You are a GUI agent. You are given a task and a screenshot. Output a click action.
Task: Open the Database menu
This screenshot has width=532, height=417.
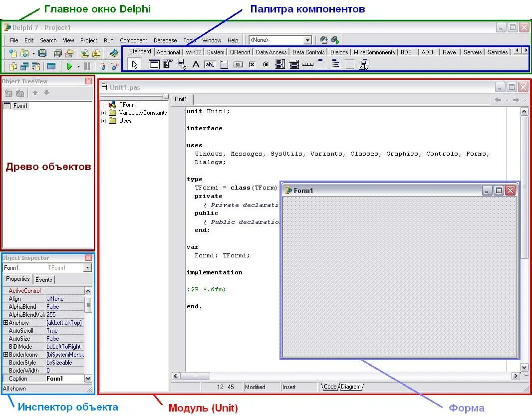(165, 40)
